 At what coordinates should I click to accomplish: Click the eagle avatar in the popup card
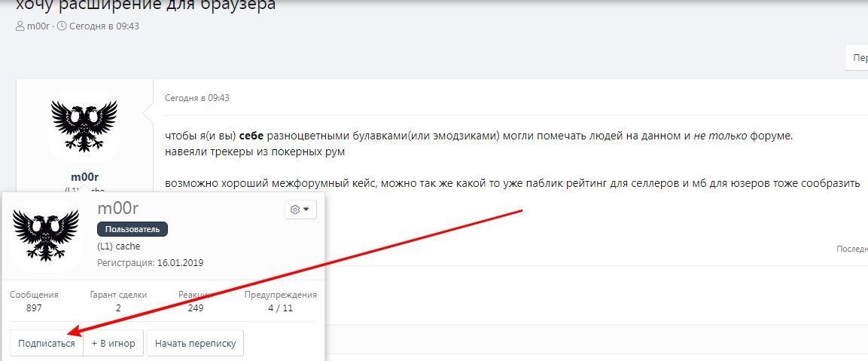pos(46,235)
